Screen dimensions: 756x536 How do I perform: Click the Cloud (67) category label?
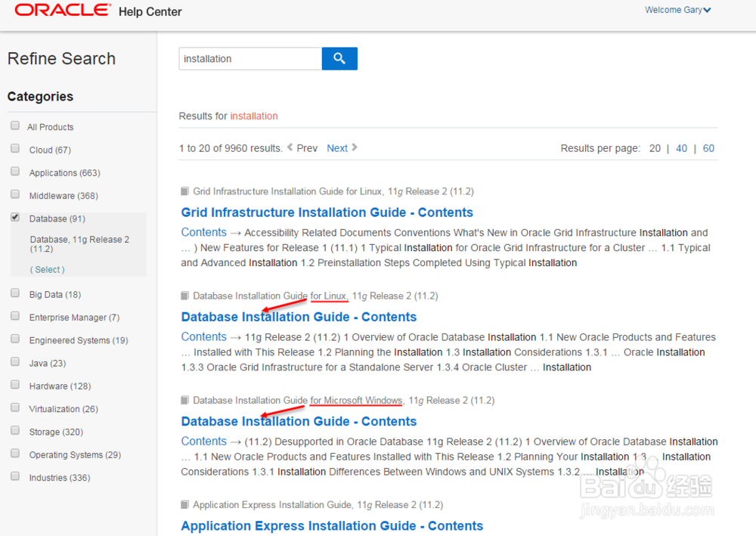(50, 150)
